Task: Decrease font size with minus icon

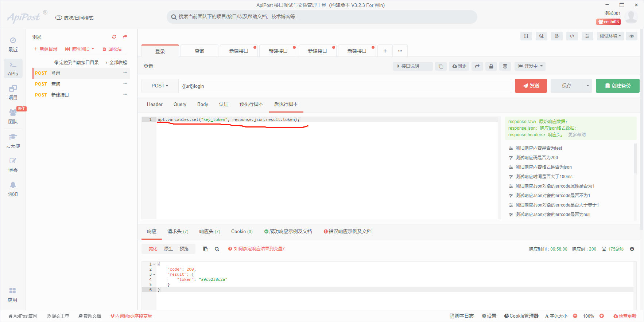Action: coord(575,316)
